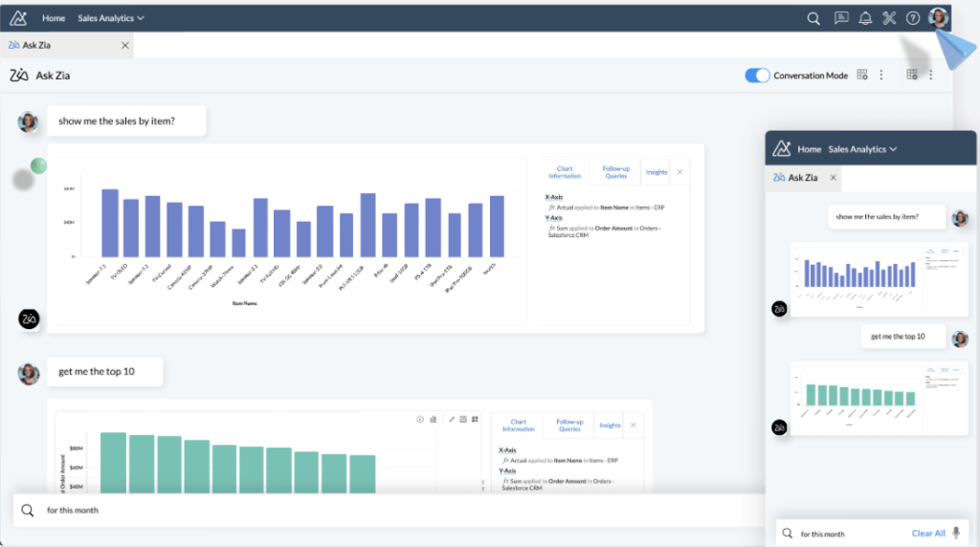Open the chat comments icon in top bar
The image size is (980, 547).
coord(841,18)
